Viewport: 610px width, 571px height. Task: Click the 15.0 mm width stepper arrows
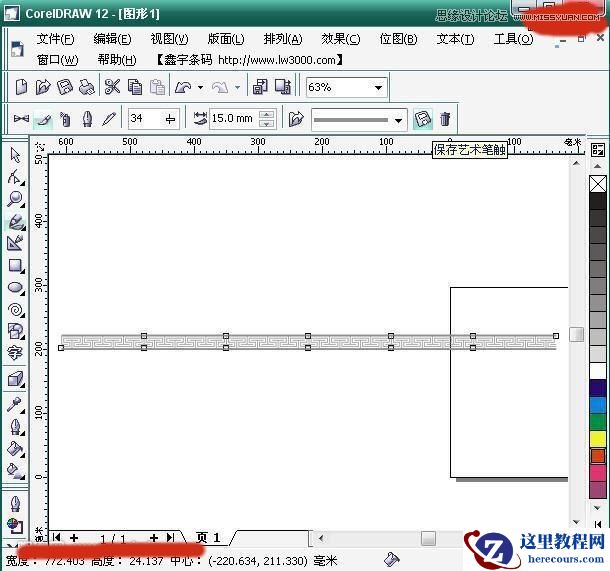pyautogui.click(x=266, y=119)
